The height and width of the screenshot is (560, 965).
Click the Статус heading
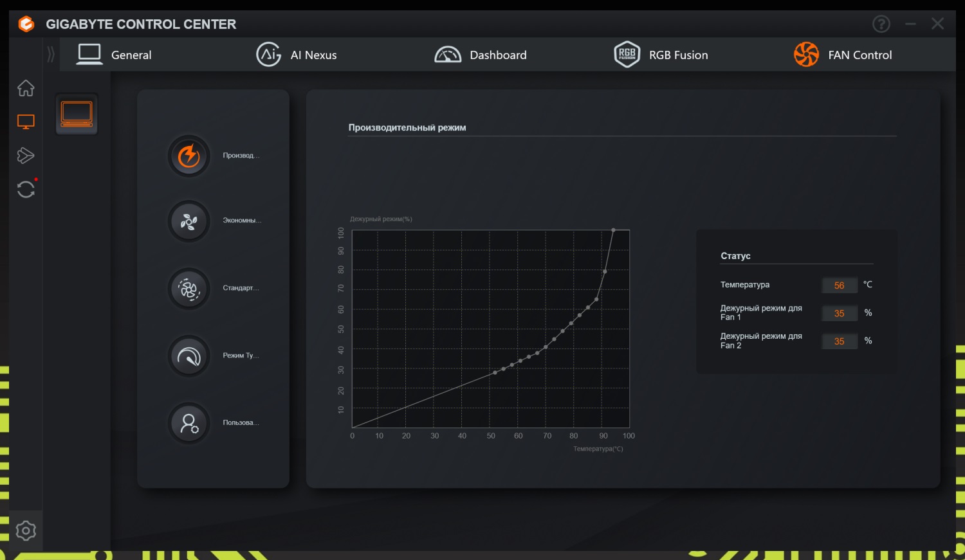[x=735, y=256]
